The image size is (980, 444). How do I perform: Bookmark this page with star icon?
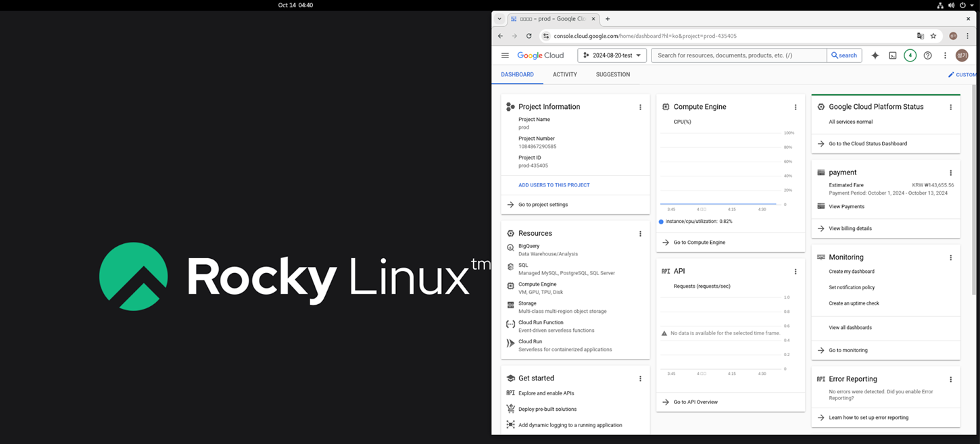point(933,36)
